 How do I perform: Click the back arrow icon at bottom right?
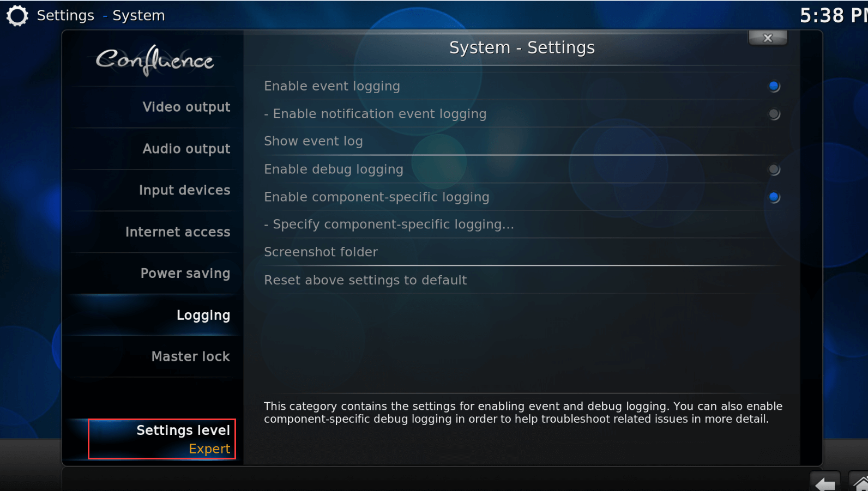click(x=825, y=482)
